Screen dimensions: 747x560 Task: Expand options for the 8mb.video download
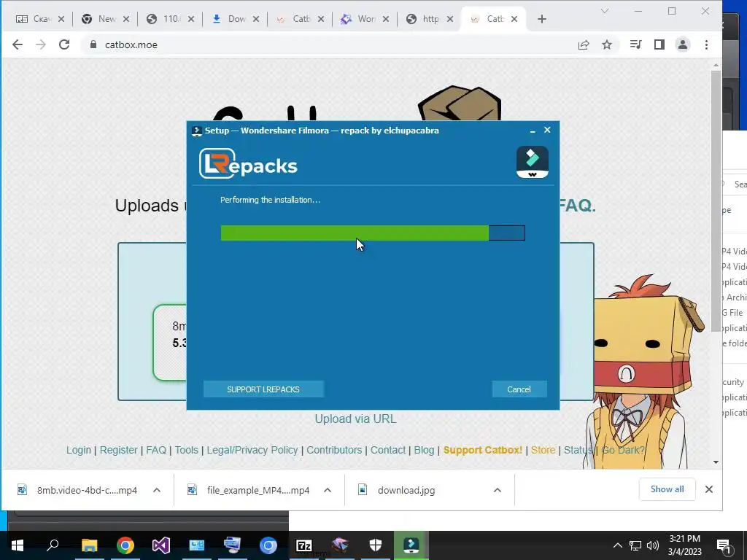157,490
